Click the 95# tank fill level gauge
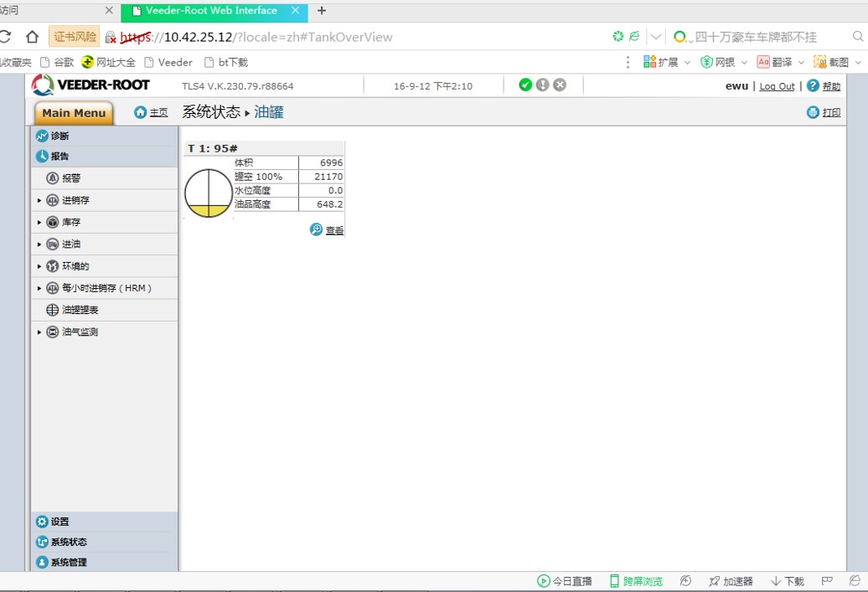868x592 pixels. tap(208, 193)
